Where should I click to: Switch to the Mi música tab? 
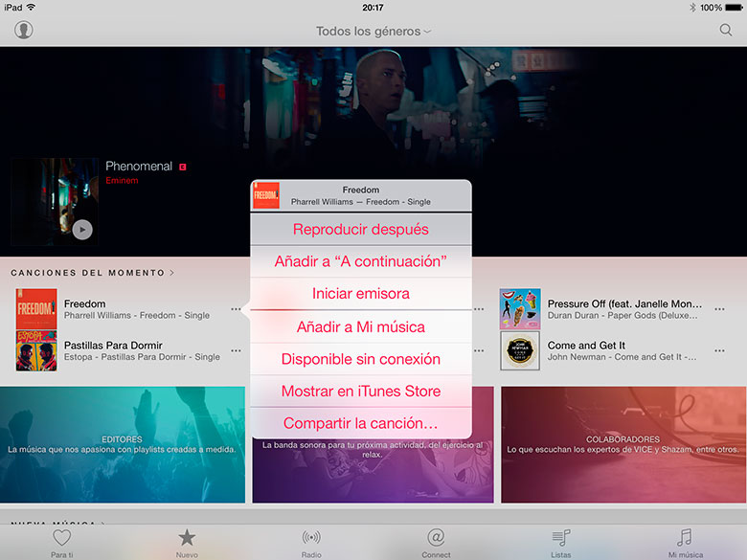686,544
